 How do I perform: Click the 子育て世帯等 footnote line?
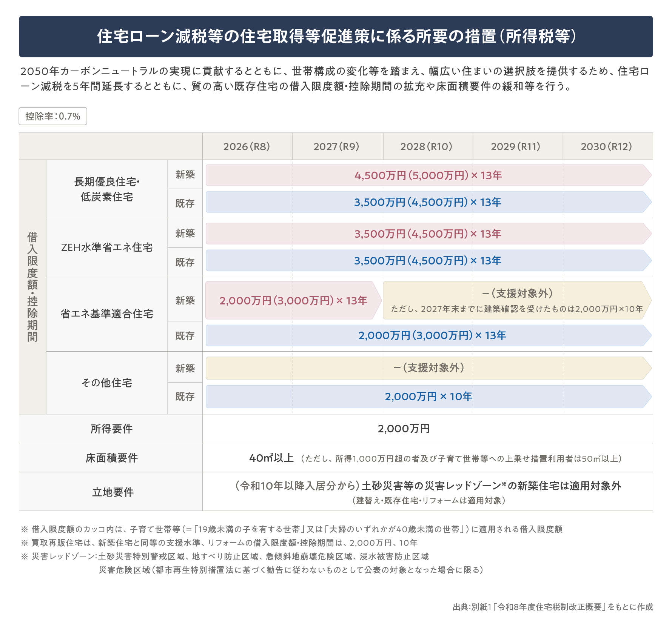tap(291, 529)
